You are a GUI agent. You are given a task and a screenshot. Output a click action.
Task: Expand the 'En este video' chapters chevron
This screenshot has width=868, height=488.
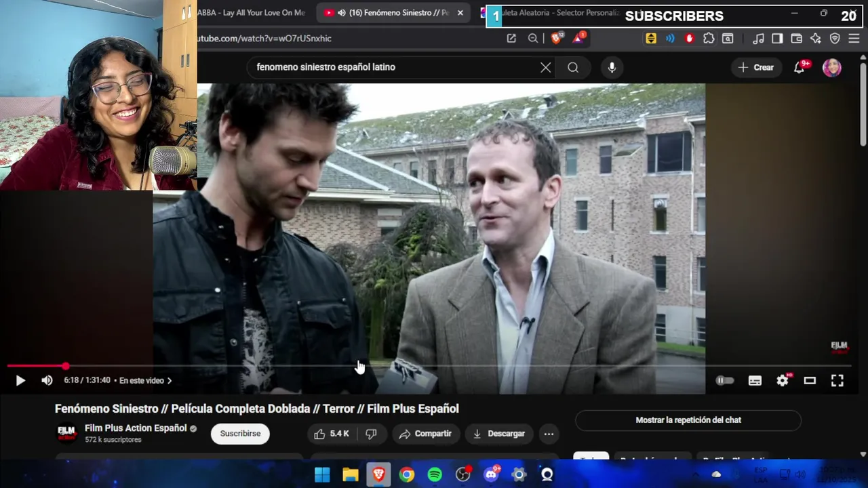(170, 381)
